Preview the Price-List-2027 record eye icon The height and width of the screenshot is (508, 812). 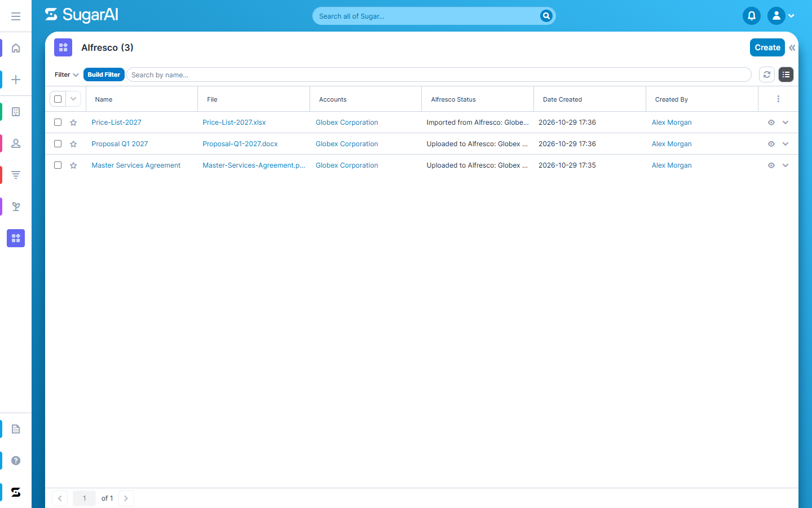click(x=771, y=122)
